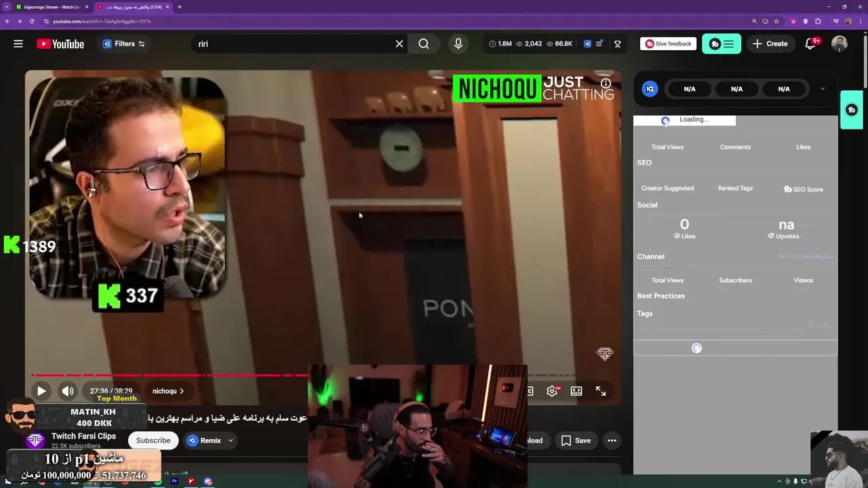Open the tab search dropdown
This screenshot has height=488, width=868.
tap(6, 7)
